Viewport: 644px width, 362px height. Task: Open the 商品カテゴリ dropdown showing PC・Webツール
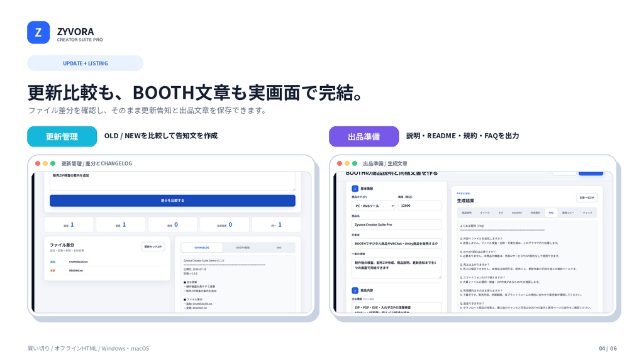[373, 206]
